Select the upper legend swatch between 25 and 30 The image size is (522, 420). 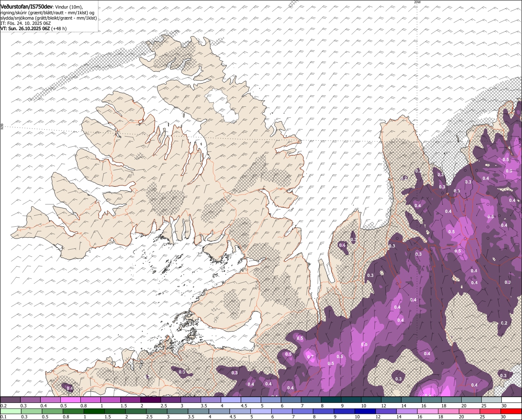tap(491, 400)
